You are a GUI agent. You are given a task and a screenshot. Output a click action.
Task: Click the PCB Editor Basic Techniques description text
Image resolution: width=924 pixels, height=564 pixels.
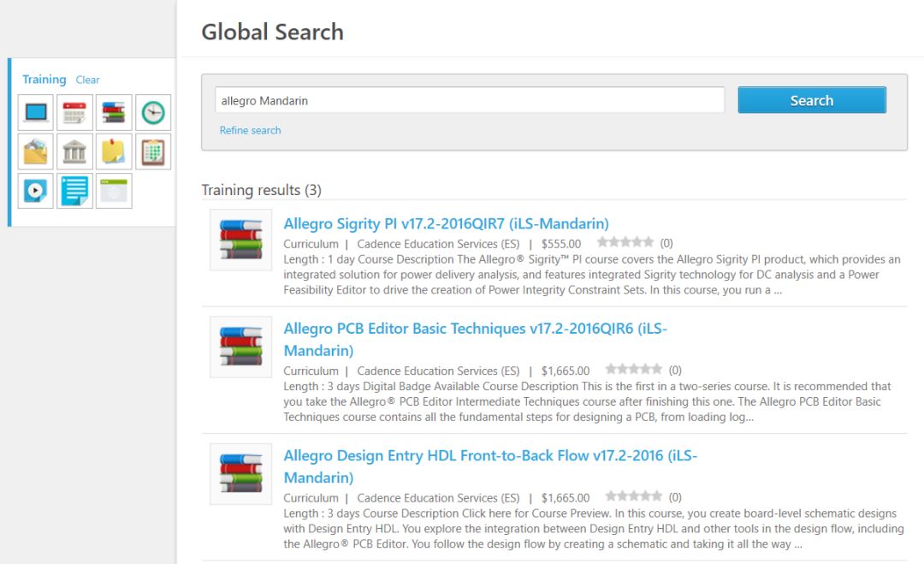(588, 402)
